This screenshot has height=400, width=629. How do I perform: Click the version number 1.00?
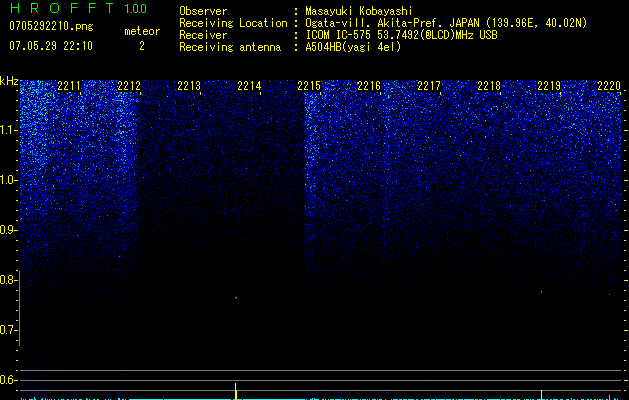[x=135, y=8]
